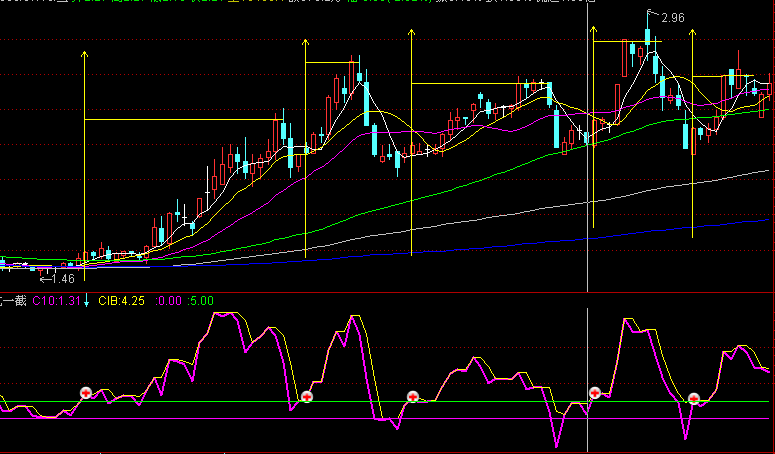Image resolution: width=775 pixels, height=454 pixels.
Task: Click the rightmost red plus signal marker
Action: click(x=694, y=398)
